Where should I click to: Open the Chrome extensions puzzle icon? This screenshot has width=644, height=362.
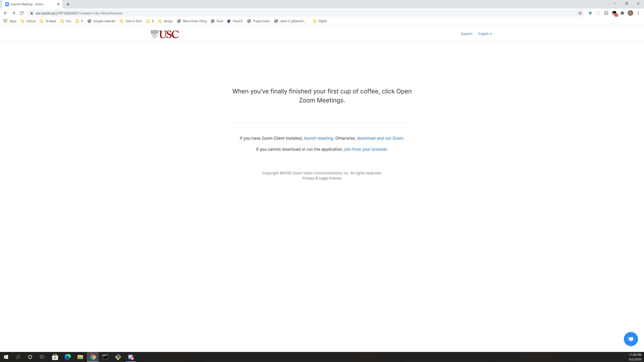tap(622, 13)
